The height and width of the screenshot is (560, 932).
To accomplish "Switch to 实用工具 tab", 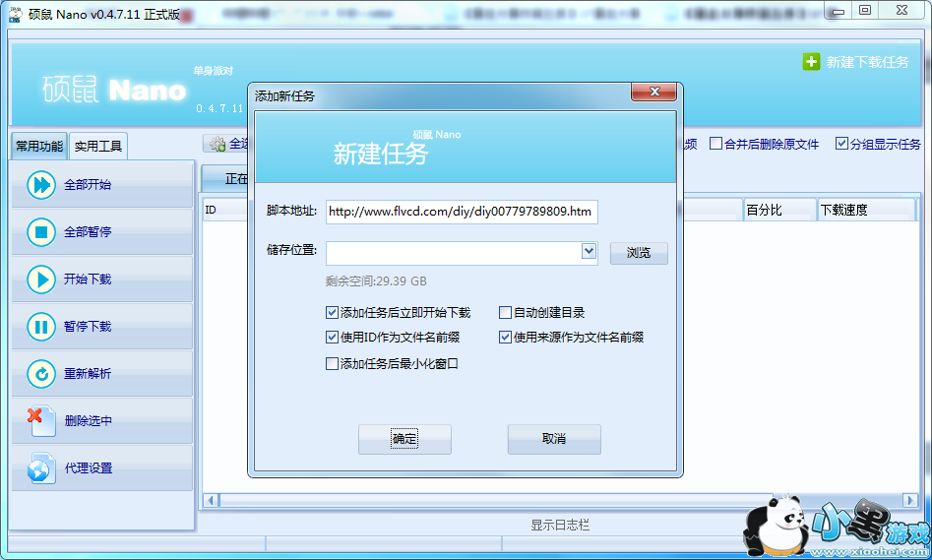I will (98, 147).
